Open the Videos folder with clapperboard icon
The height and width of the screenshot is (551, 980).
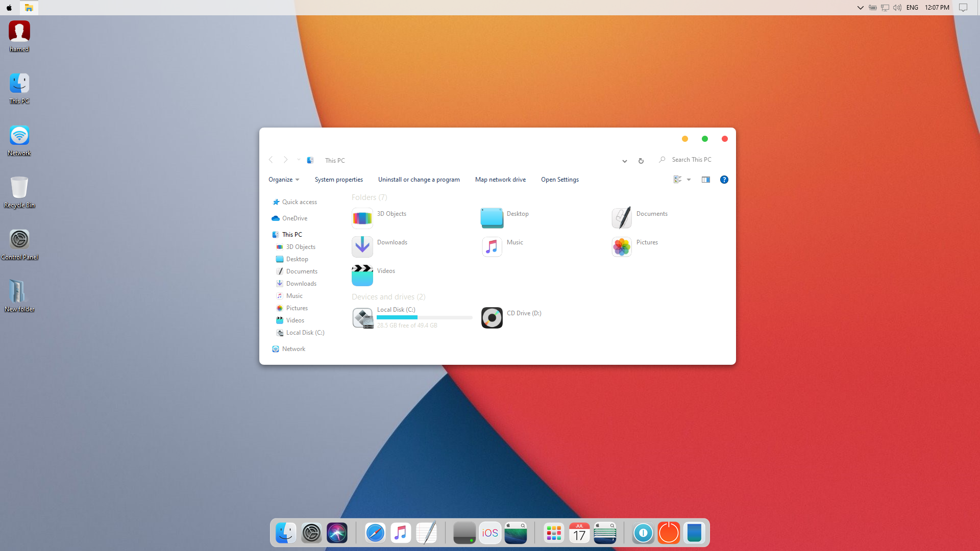coord(362,275)
